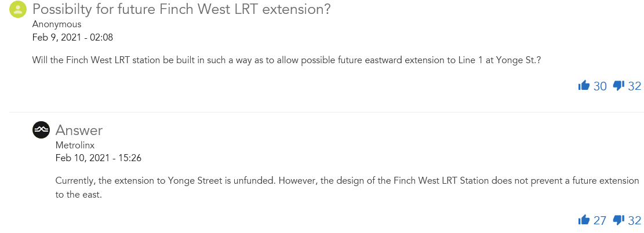This screenshot has height=233, width=644.
Task: Click the black Metrolinx logo avatar
Action: tap(42, 130)
